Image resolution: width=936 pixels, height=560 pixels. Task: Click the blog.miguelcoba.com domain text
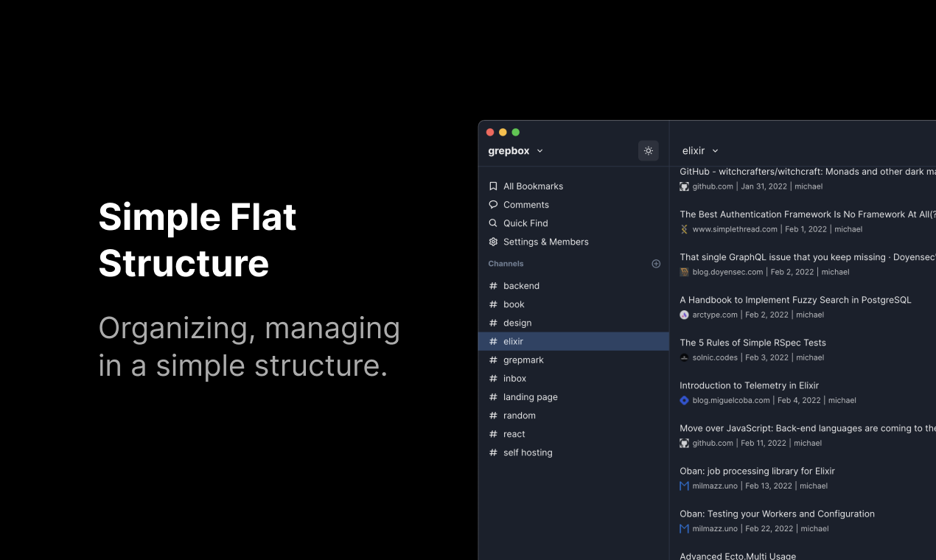731,400
